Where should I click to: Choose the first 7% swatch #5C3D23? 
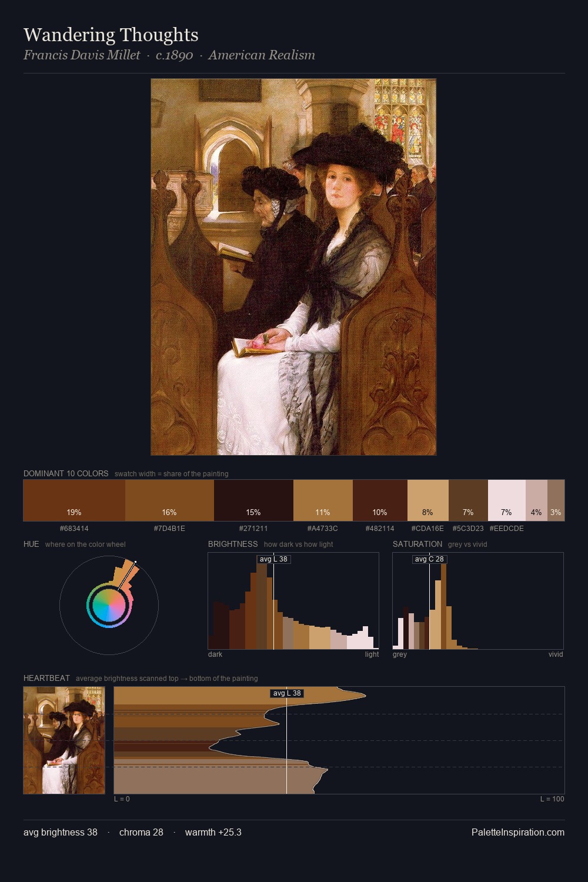[x=468, y=500]
